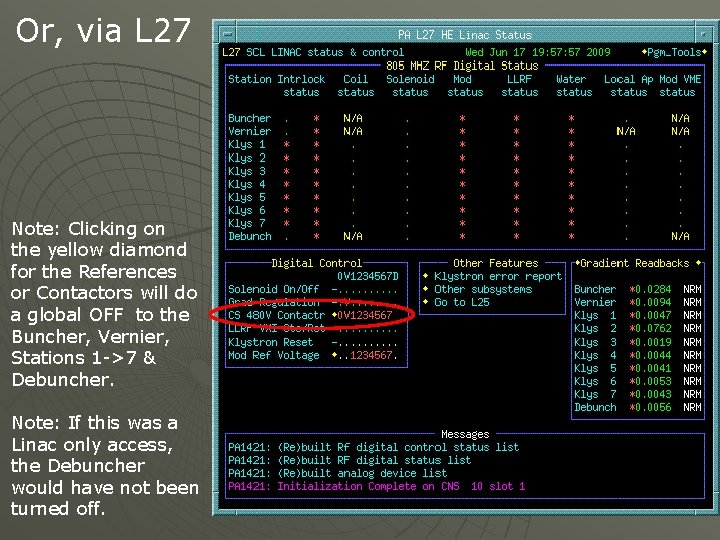720x540 pixels.
Task: Click the yellow diamond beside Mod Ref Voltage
Action: click(x=334, y=355)
